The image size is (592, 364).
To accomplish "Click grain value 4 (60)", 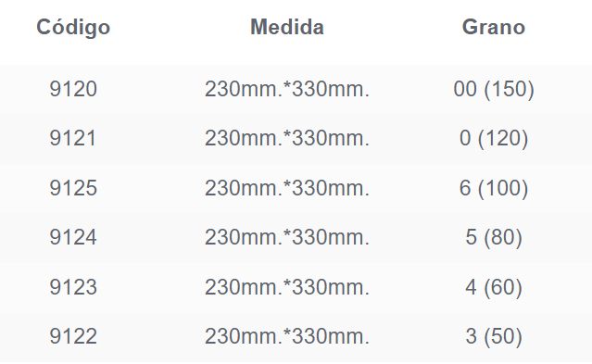I will click(494, 287).
